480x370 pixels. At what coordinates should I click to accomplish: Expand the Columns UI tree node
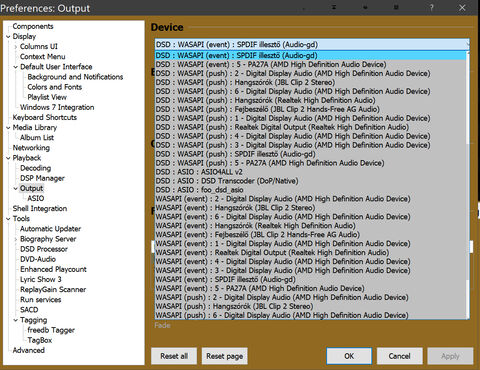[x=16, y=47]
